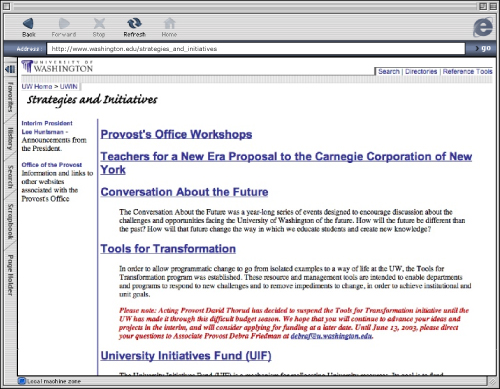Click the Directories header link
The image size is (500, 389).
[421, 71]
